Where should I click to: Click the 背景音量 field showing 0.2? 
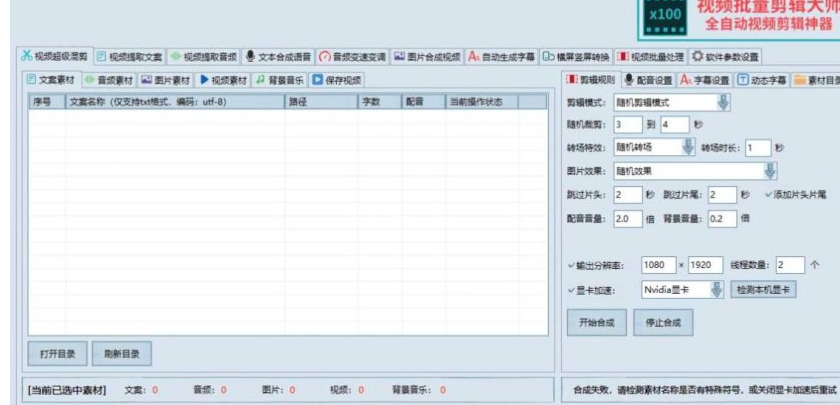[723, 219]
